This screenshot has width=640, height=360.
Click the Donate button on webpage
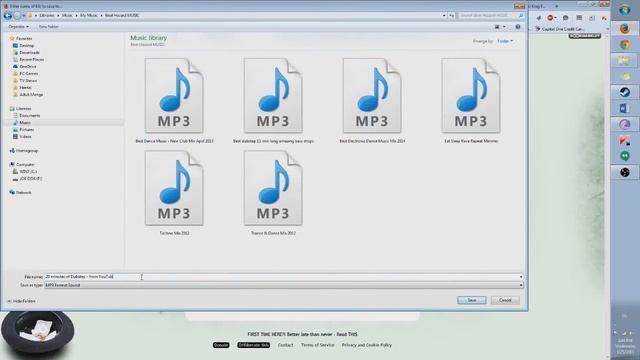click(x=221, y=345)
